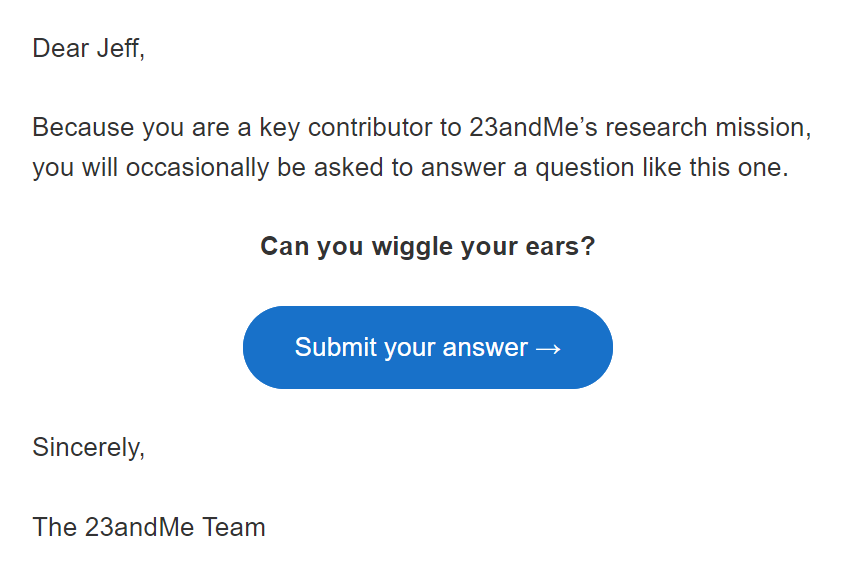Screen dimensions: 851x567
Task: Click the name "Jeff" in the greeting
Action: [x=118, y=48]
